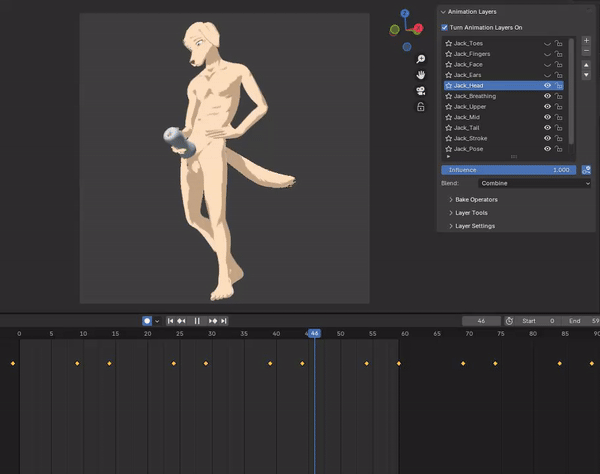Jump to the previous keyframe
Screen dimensions: 600x474
(181, 321)
